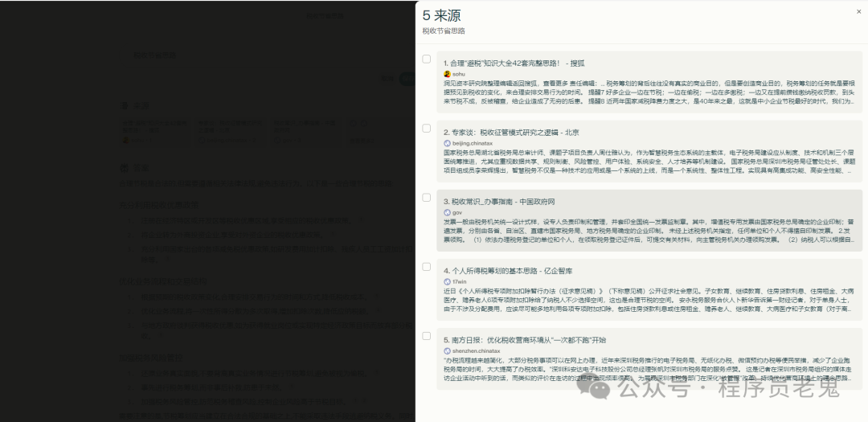Click the sohu domain label

pos(458,74)
